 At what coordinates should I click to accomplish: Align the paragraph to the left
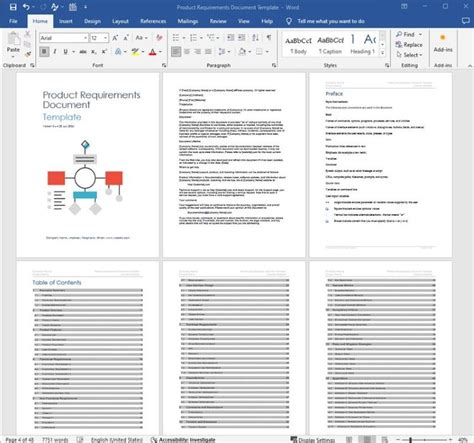pos(176,52)
